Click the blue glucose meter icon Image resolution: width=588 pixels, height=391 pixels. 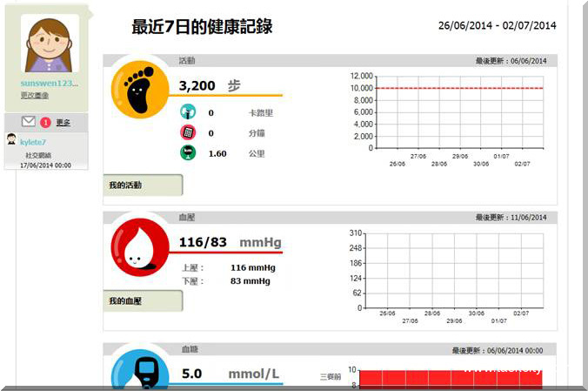point(139,374)
